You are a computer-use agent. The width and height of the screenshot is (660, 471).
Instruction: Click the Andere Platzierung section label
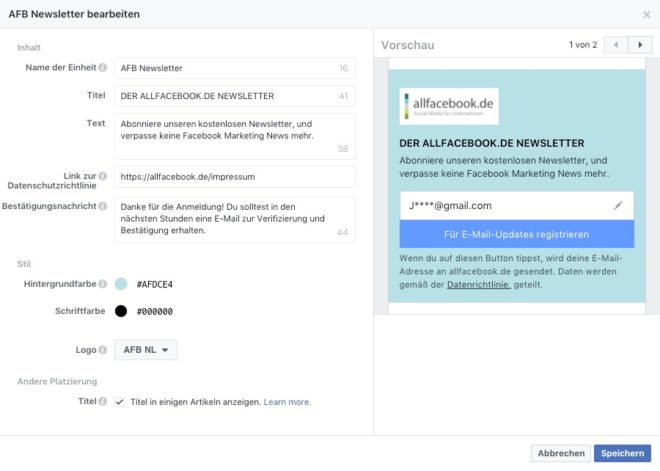point(57,381)
